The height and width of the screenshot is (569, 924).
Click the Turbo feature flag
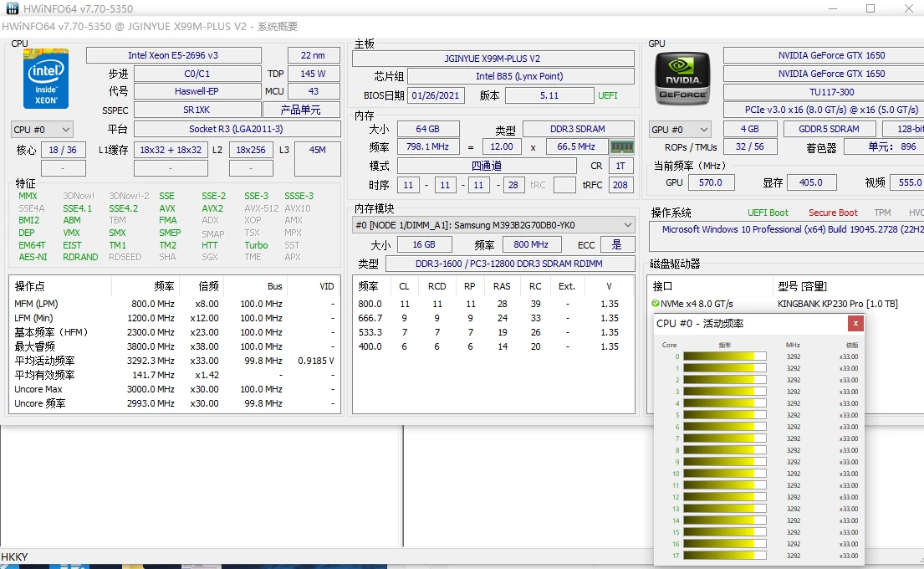[257, 245]
